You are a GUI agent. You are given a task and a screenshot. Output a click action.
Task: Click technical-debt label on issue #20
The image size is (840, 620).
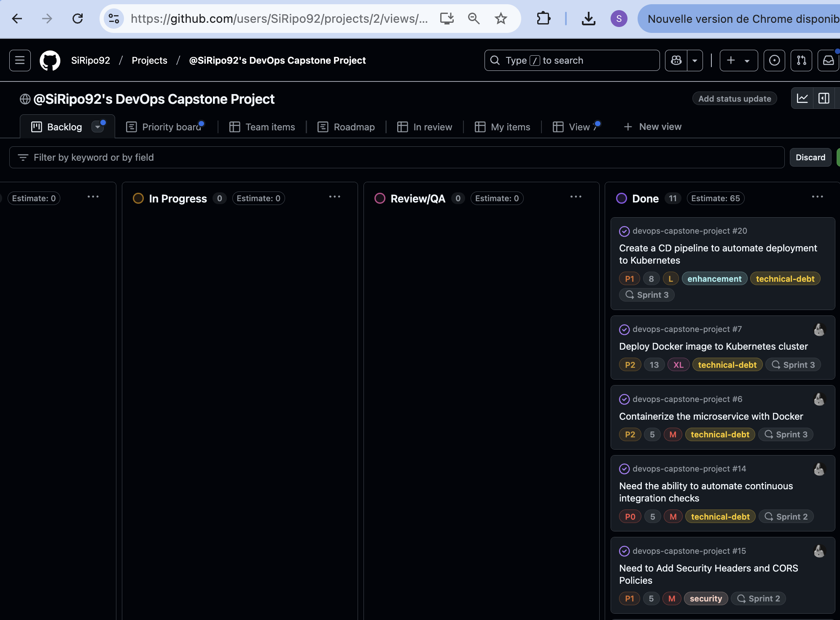tap(785, 279)
